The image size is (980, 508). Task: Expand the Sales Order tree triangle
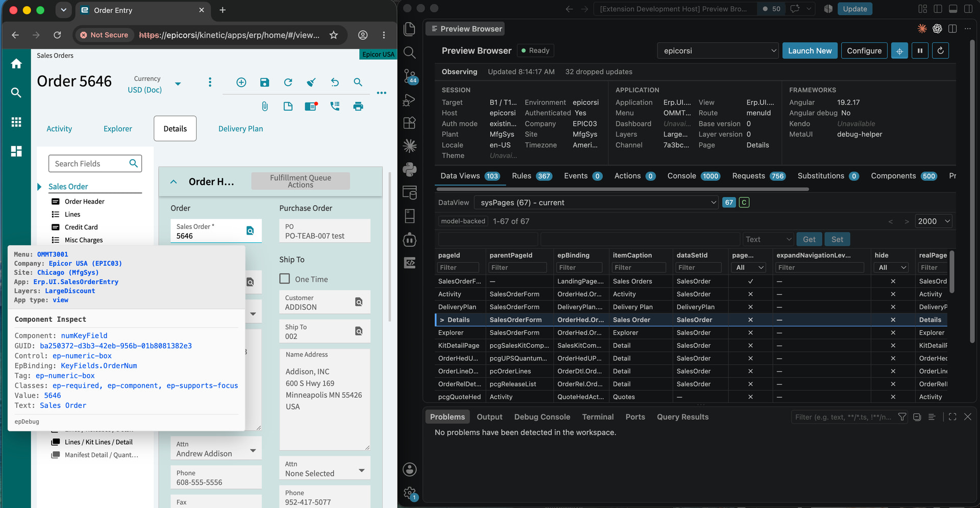point(39,187)
